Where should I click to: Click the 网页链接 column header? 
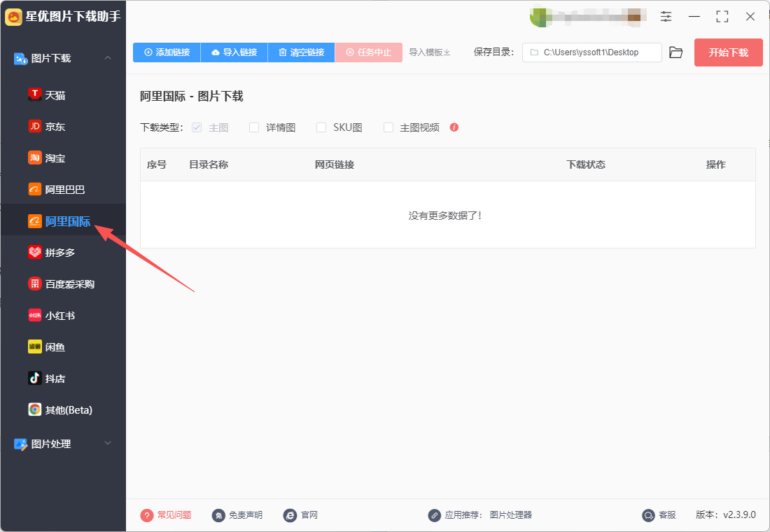tap(335, 164)
